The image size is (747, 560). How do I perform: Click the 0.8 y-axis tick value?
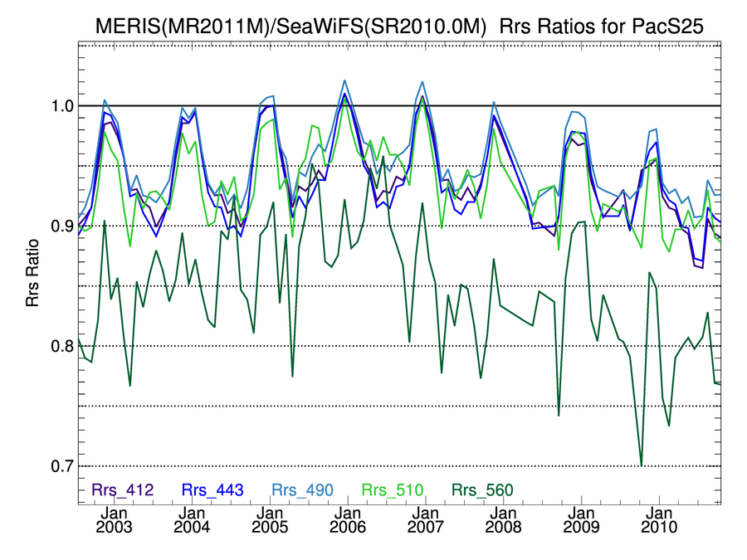(x=62, y=346)
